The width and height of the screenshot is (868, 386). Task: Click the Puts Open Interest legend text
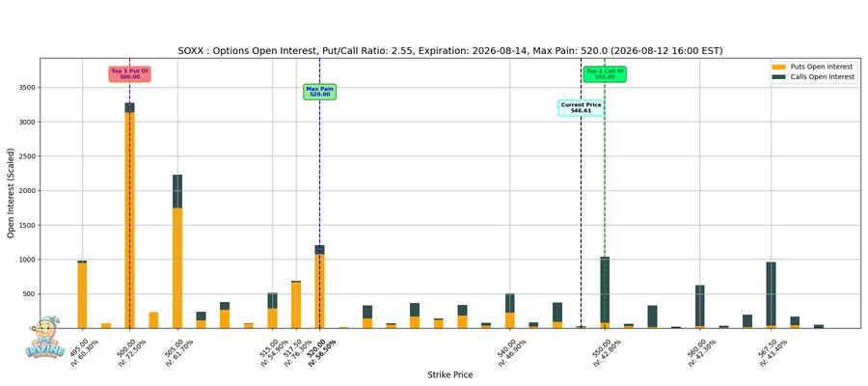click(x=822, y=67)
